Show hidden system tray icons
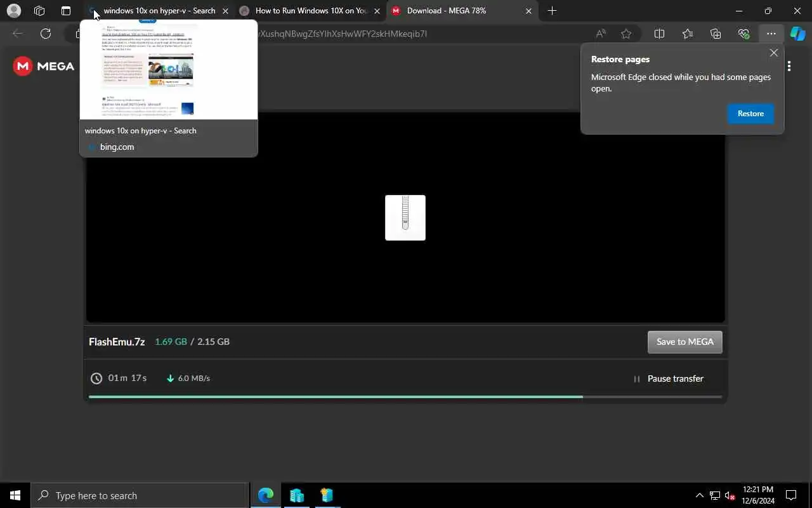Image resolution: width=812 pixels, height=508 pixels. (x=699, y=495)
